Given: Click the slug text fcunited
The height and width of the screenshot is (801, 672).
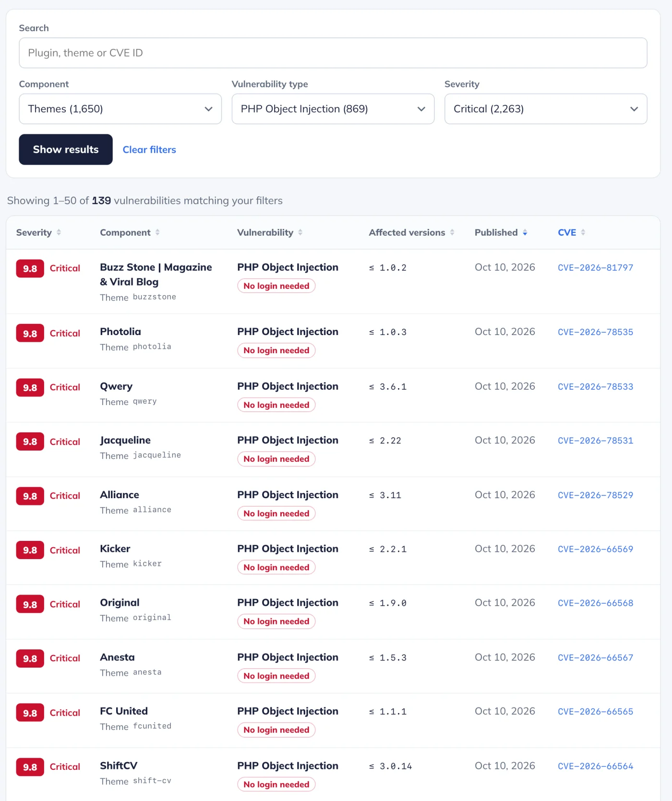Looking at the screenshot, I should 152,726.
